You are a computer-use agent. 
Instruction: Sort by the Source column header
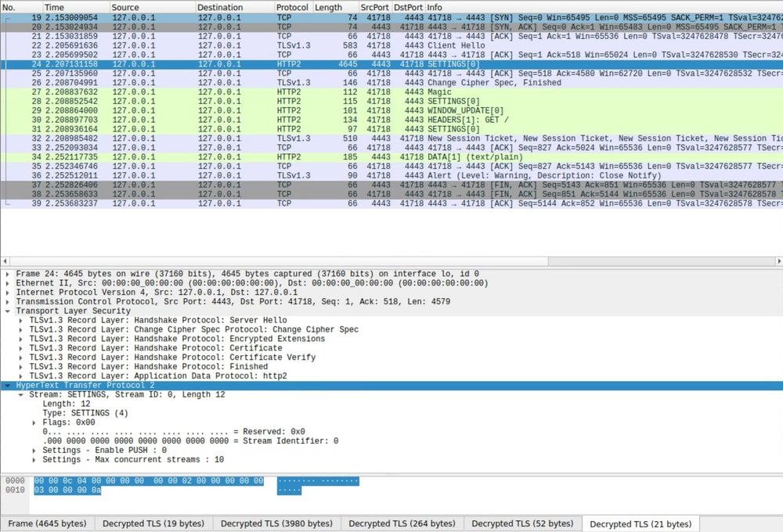click(153, 8)
